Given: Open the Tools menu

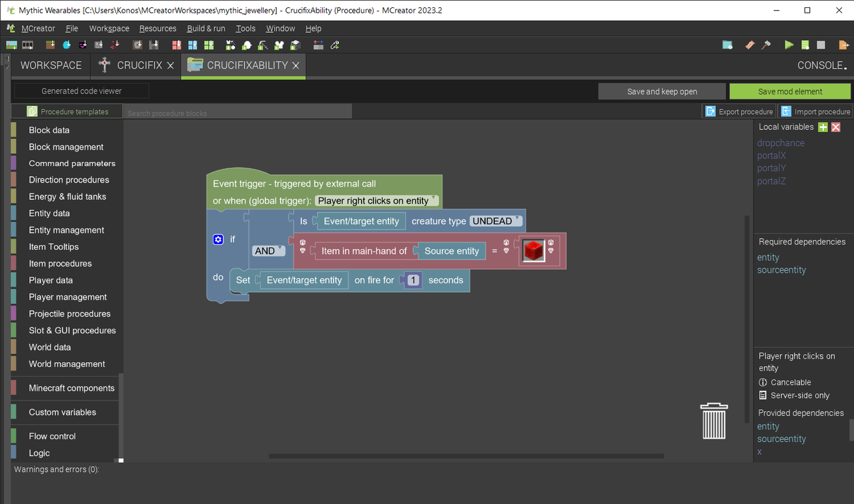Looking at the screenshot, I should pos(246,29).
